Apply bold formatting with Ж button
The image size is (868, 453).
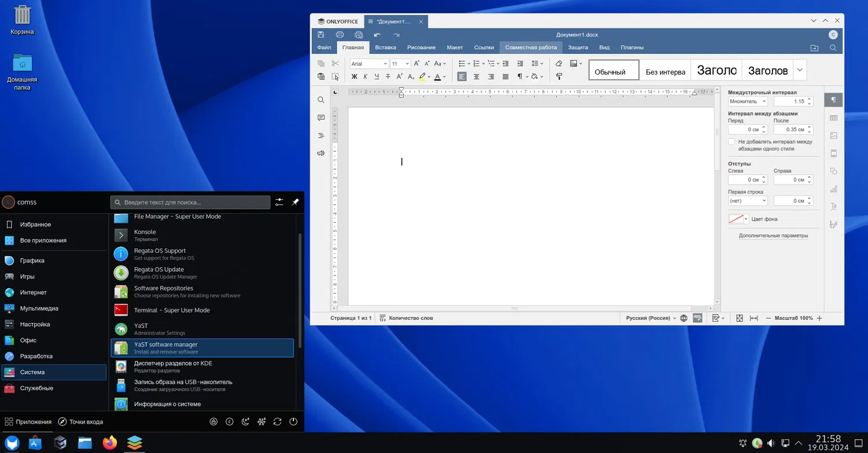tap(355, 76)
